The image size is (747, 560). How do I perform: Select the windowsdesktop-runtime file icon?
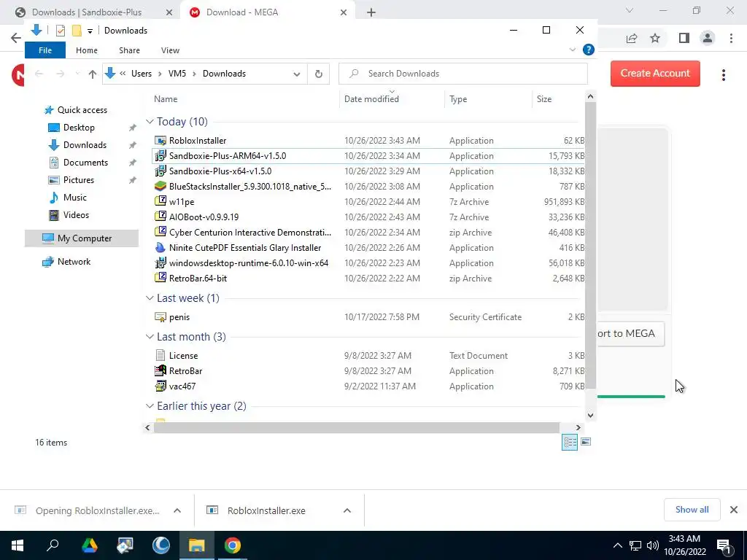tap(160, 262)
